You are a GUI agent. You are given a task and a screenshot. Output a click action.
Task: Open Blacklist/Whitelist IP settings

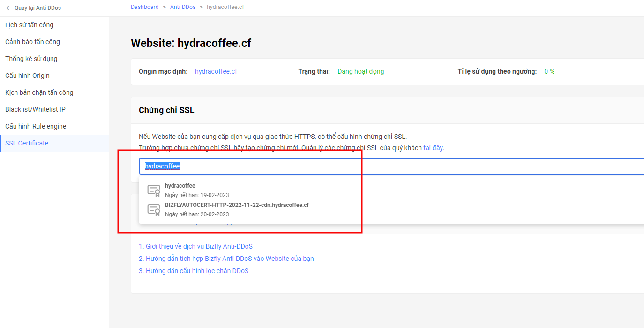click(36, 109)
